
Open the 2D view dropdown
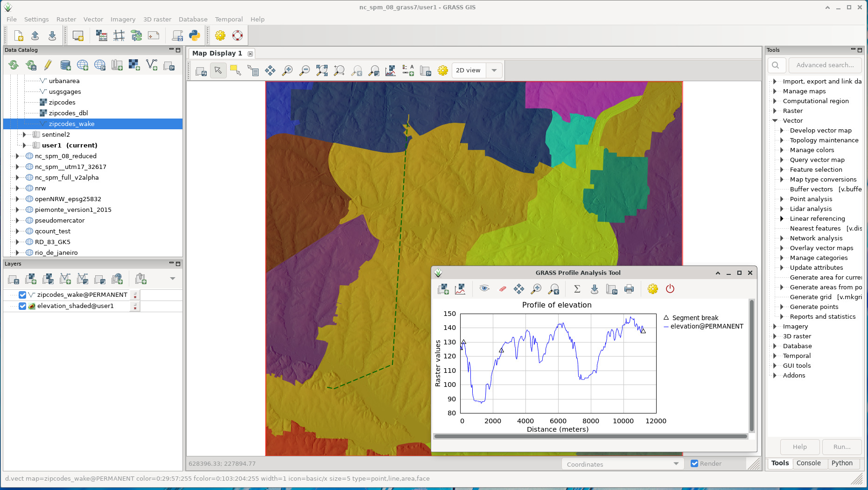tap(494, 70)
